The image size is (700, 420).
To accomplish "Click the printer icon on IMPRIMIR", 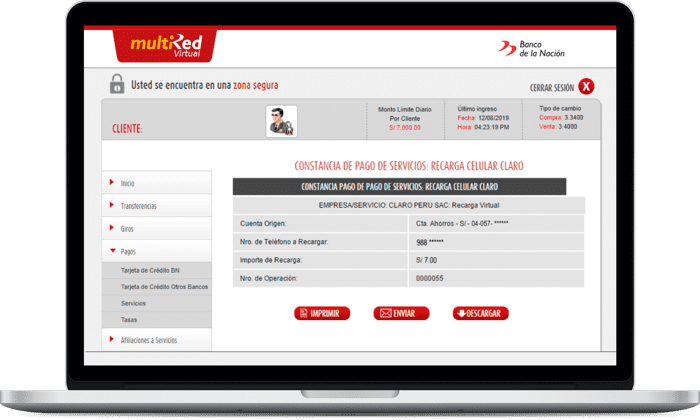I will click(x=304, y=313).
